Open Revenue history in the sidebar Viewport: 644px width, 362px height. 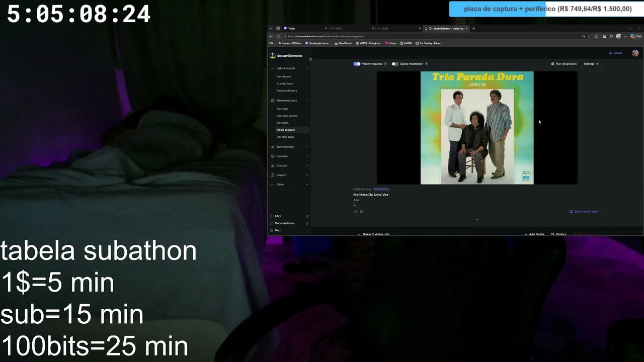tap(287, 90)
